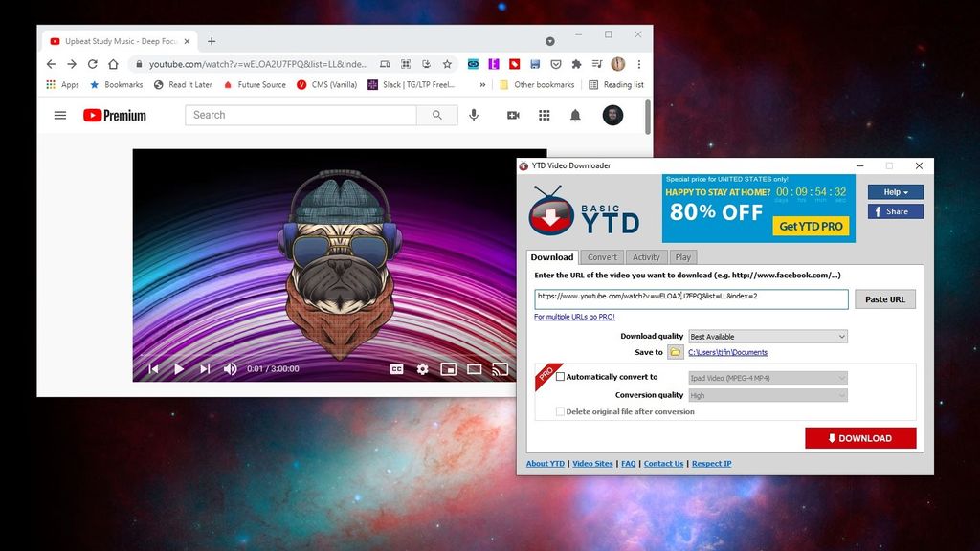This screenshot has height=551, width=980.
Task: Click the Create video camera icon on YouTube
Action: coord(512,115)
